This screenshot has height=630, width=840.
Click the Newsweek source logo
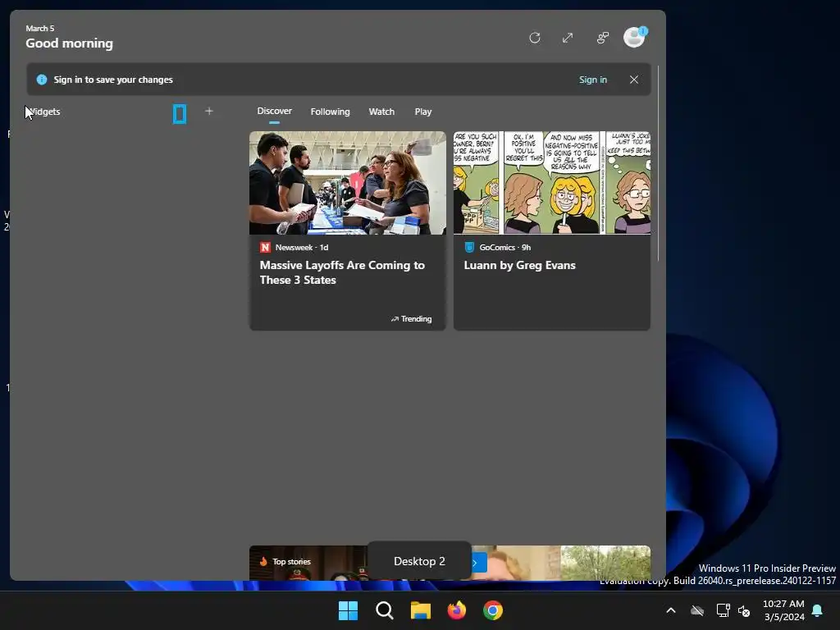[x=265, y=247]
